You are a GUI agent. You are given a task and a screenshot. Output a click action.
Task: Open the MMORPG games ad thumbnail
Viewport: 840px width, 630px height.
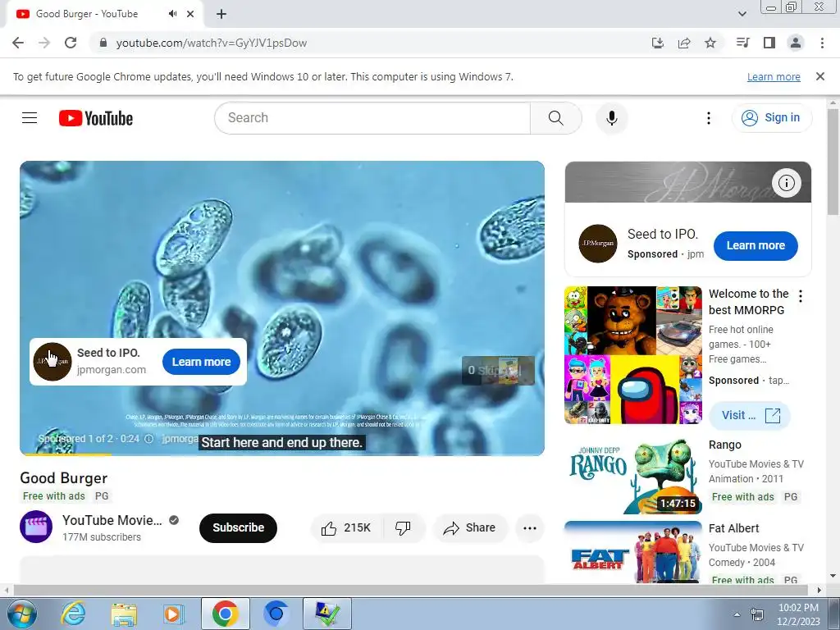click(633, 355)
